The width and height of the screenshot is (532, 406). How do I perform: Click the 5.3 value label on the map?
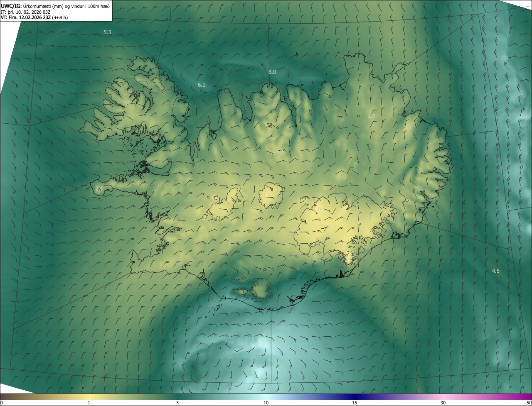coord(107,32)
